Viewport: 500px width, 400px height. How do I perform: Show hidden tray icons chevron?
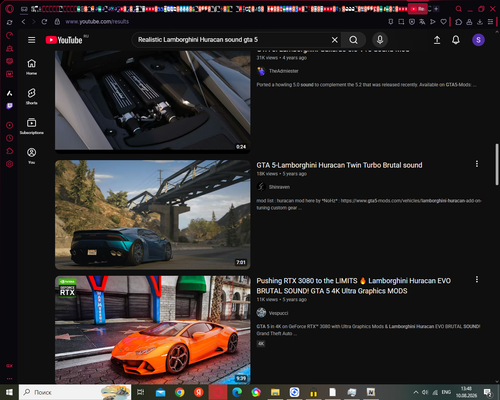click(416, 392)
